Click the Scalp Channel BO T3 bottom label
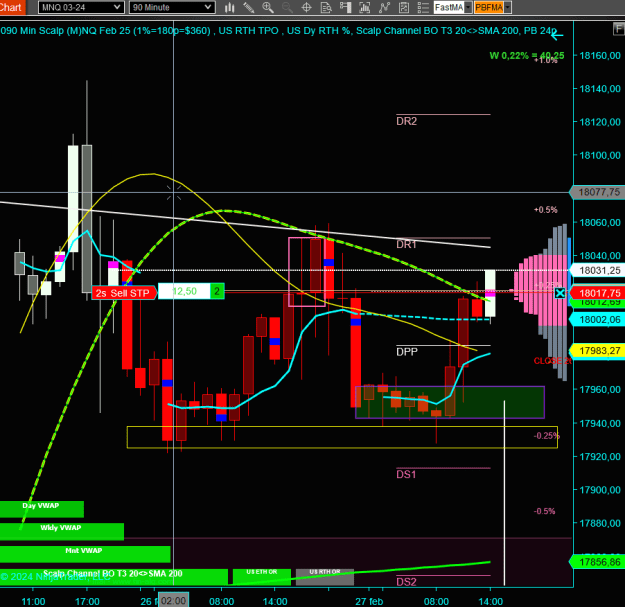The width and height of the screenshot is (625, 607). 113,577
